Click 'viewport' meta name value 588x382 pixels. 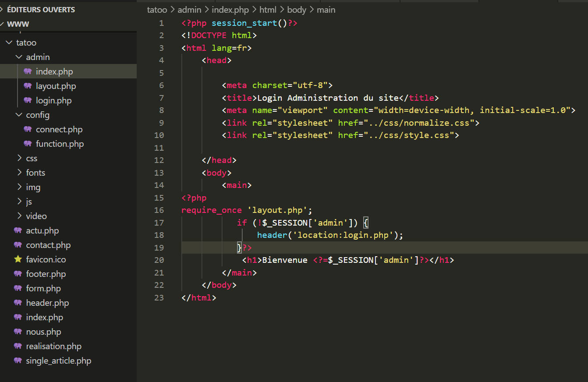[x=303, y=110]
